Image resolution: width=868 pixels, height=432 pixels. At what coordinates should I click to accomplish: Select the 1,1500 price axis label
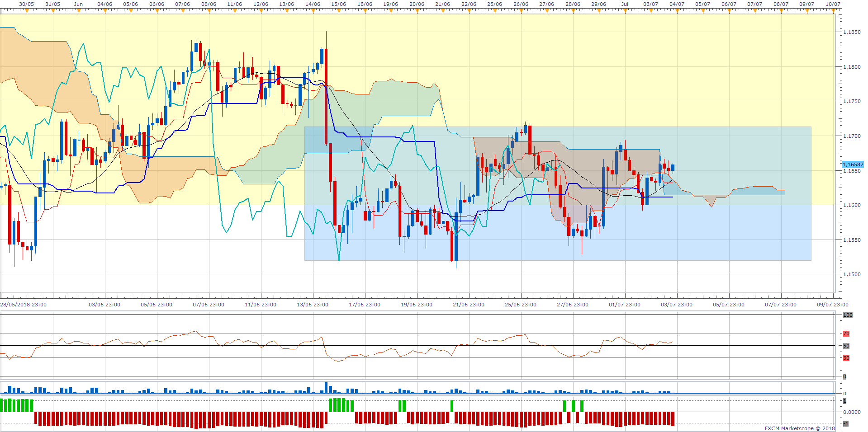click(x=852, y=274)
